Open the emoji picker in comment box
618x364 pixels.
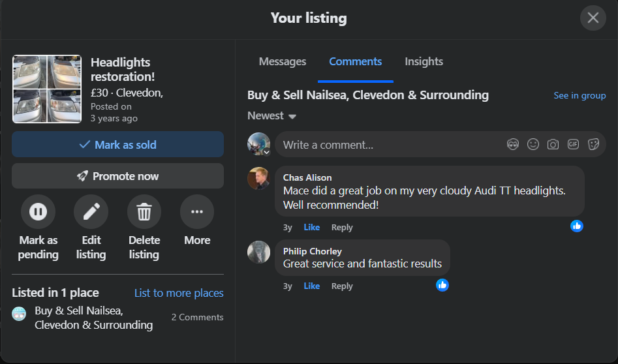click(x=533, y=145)
